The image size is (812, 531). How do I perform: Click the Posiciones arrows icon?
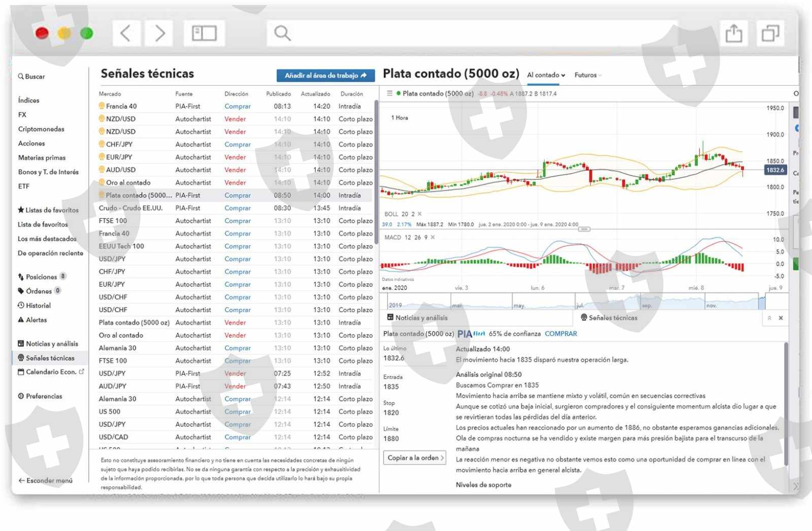(21, 277)
